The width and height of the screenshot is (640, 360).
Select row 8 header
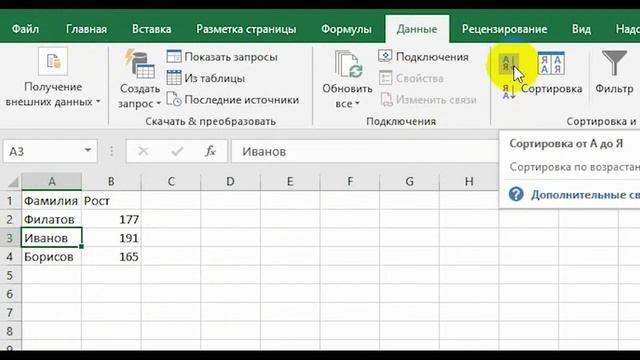(10, 331)
